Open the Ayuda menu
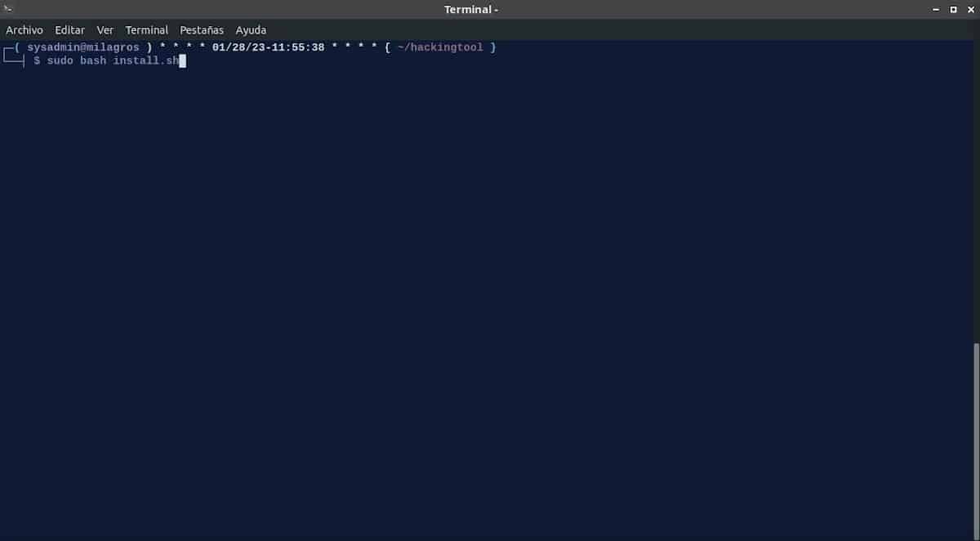The height and width of the screenshot is (541, 980). pos(251,30)
